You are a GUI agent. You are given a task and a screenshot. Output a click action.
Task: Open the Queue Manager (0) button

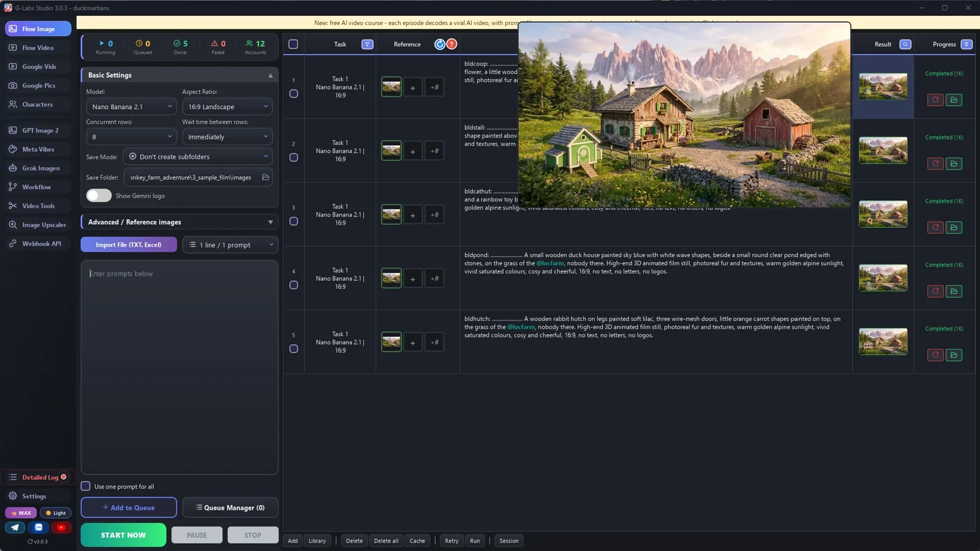point(230,508)
